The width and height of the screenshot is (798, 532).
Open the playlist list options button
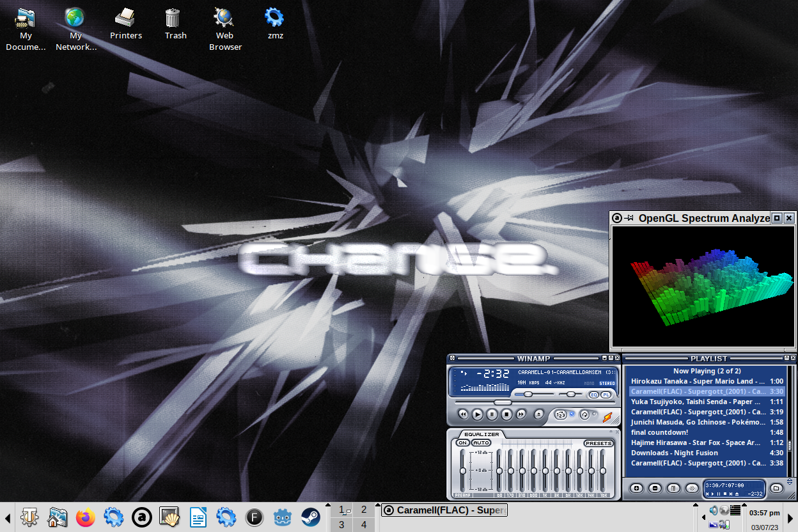click(x=673, y=488)
